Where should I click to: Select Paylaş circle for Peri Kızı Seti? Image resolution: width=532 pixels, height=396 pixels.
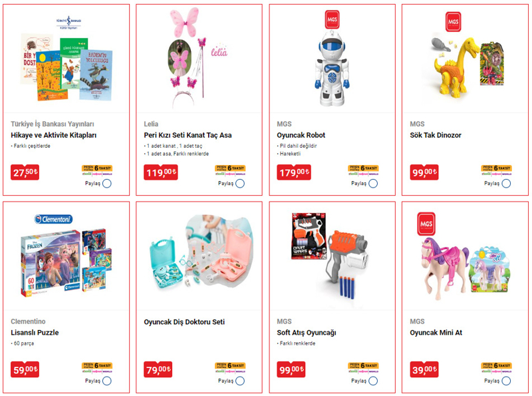pos(240,184)
